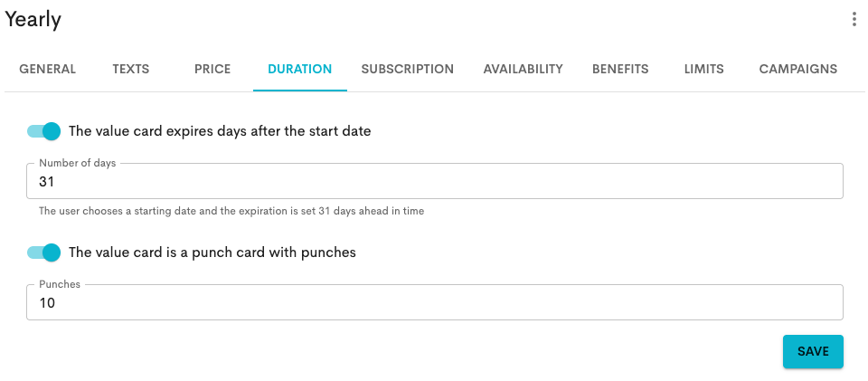Open the three-dot more options menu
This screenshot has width=868, height=381.
(854, 19)
